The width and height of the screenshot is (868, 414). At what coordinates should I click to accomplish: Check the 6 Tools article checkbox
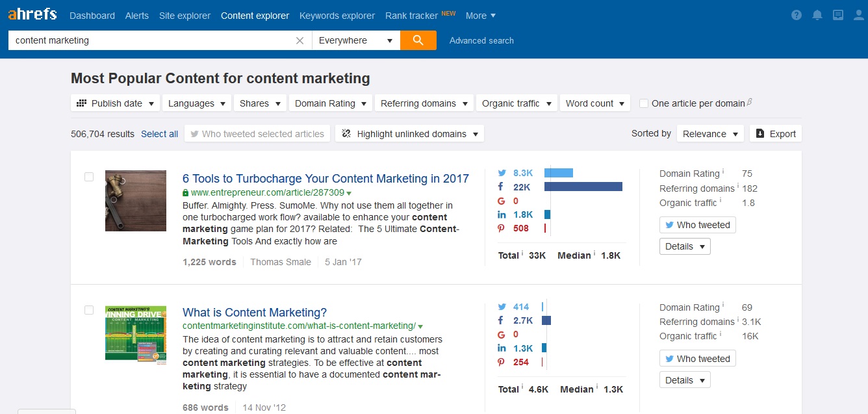(x=89, y=177)
